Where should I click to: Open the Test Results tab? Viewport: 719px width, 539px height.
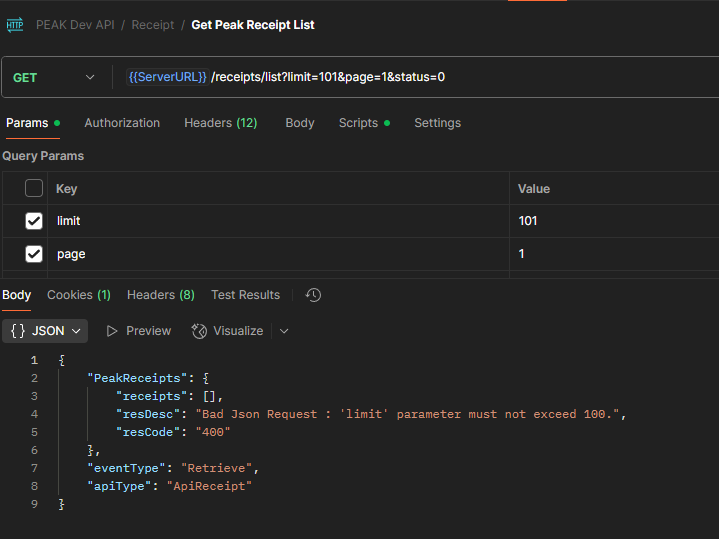pyautogui.click(x=245, y=295)
